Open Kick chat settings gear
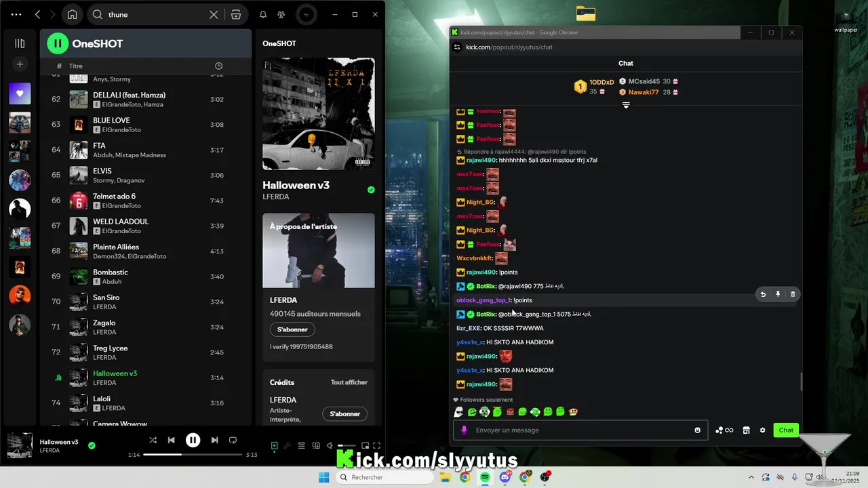 762,430
